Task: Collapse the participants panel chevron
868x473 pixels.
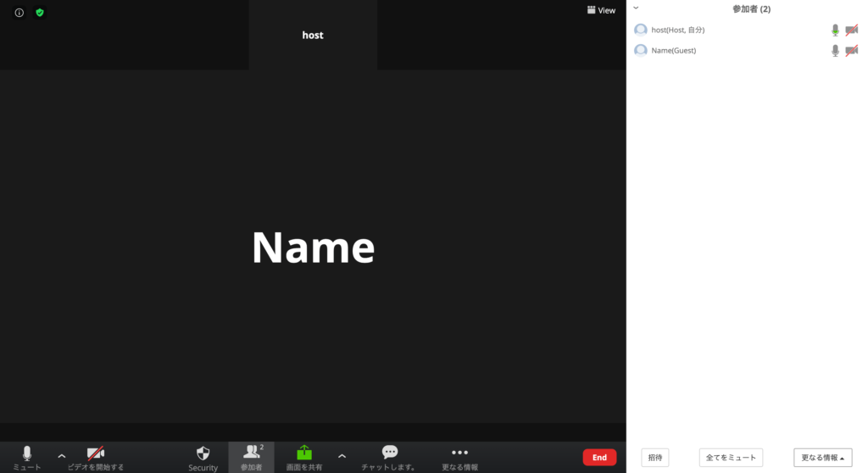Action: [636, 8]
